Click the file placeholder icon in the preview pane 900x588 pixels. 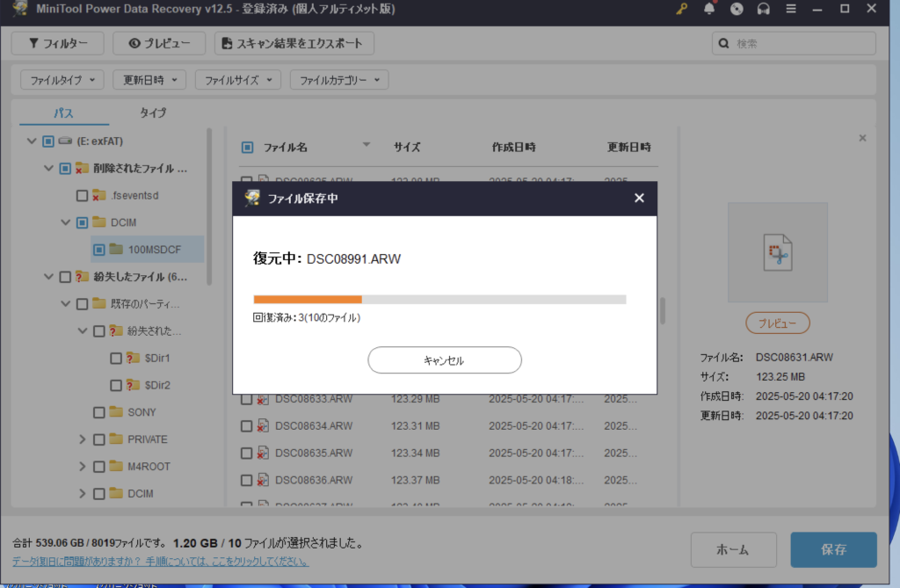click(778, 252)
